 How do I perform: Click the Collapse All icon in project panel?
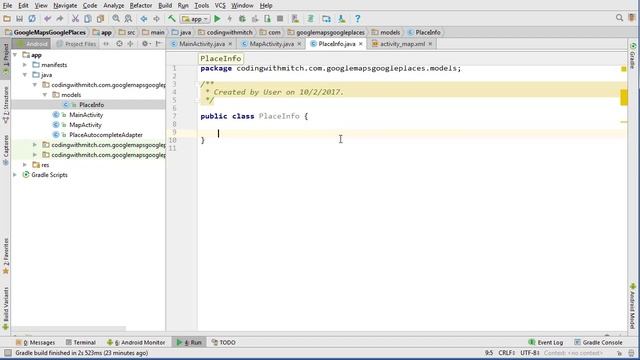[130, 44]
